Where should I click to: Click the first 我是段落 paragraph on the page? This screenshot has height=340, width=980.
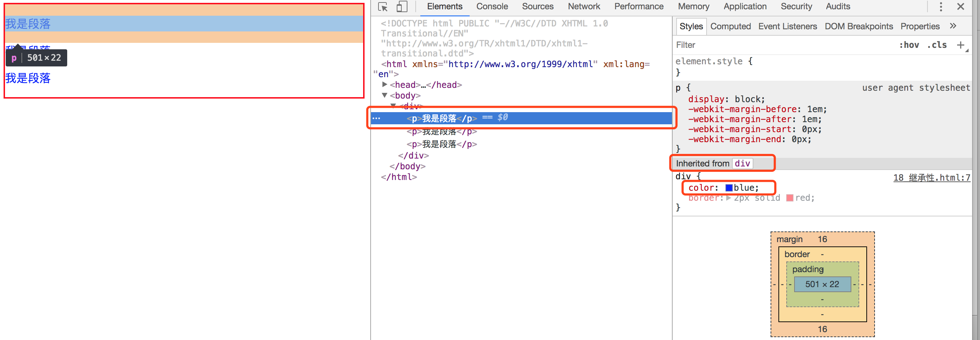tap(28, 24)
